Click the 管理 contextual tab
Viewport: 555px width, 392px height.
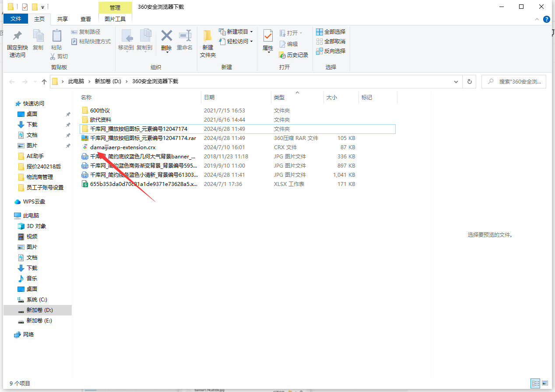pyautogui.click(x=115, y=7)
